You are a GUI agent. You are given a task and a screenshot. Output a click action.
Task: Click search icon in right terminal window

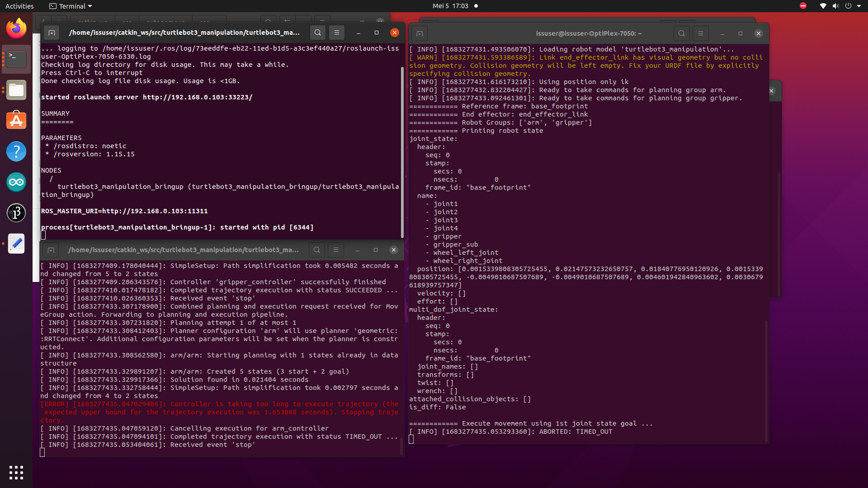681,33
